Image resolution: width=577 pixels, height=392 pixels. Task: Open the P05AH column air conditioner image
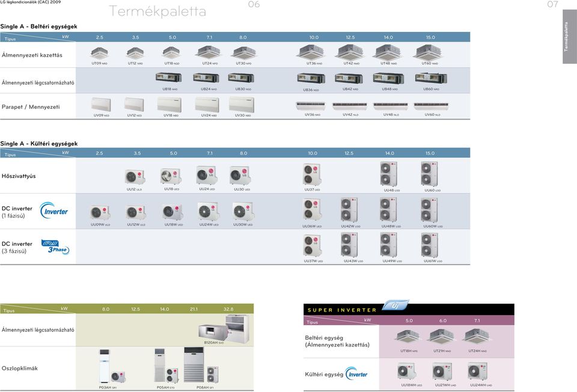coord(166,366)
